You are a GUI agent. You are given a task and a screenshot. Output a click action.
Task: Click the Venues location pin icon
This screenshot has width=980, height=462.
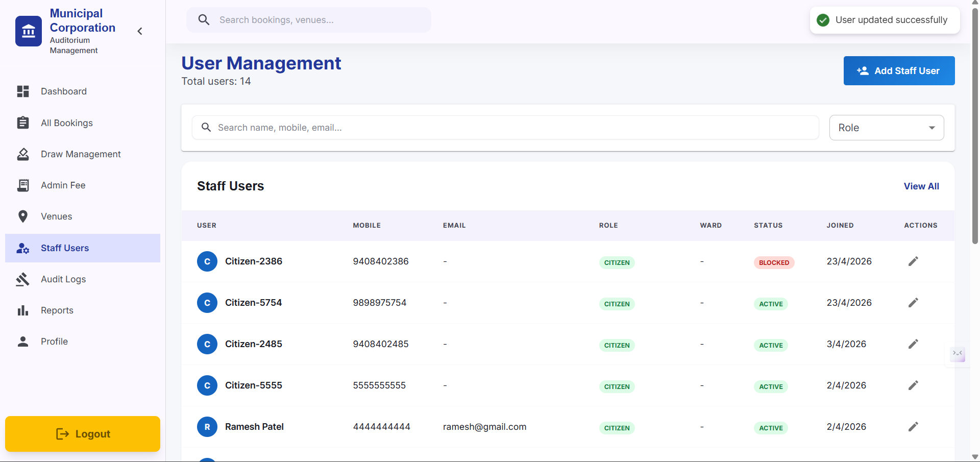tap(23, 216)
